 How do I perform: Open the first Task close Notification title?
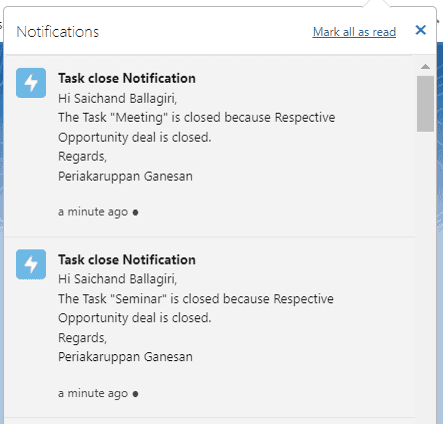point(127,78)
